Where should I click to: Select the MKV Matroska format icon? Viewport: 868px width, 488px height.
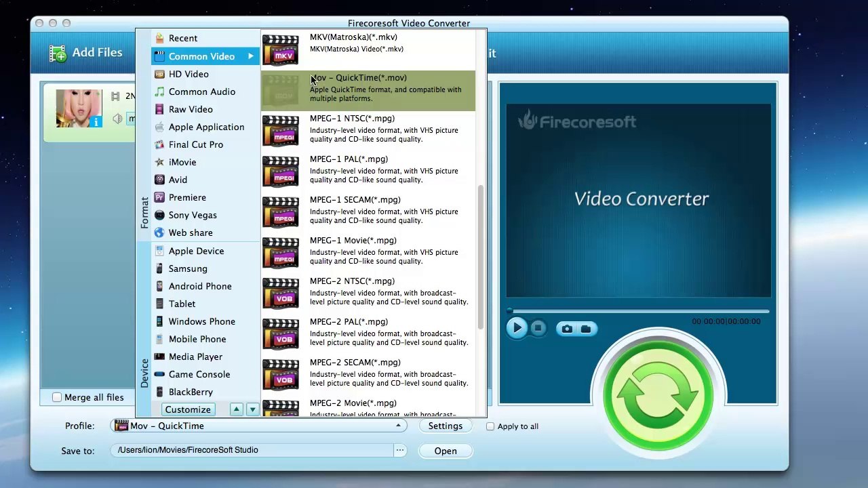[280, 50]
